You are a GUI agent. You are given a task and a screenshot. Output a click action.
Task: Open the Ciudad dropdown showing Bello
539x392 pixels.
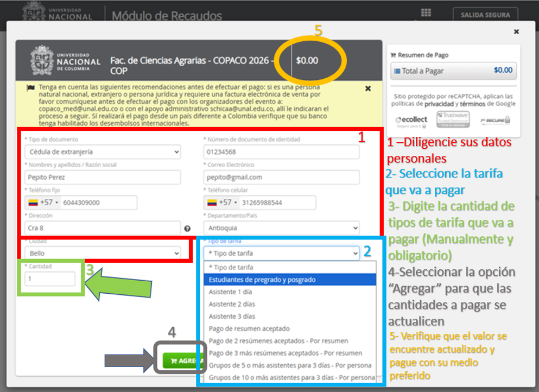click(x=102, y=253)
